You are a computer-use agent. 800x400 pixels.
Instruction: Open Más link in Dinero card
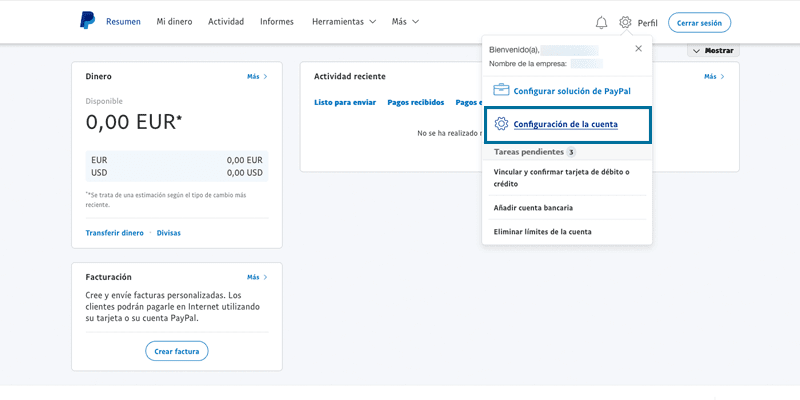pos(257,76)
